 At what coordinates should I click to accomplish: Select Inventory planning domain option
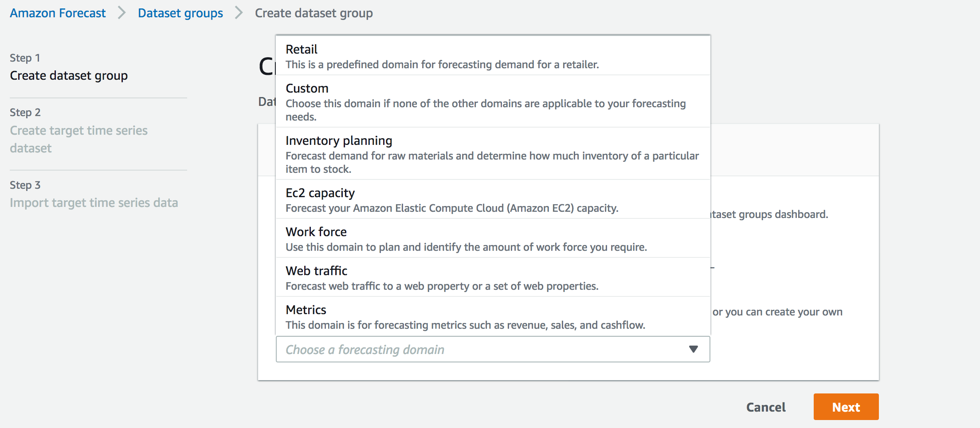493,154
